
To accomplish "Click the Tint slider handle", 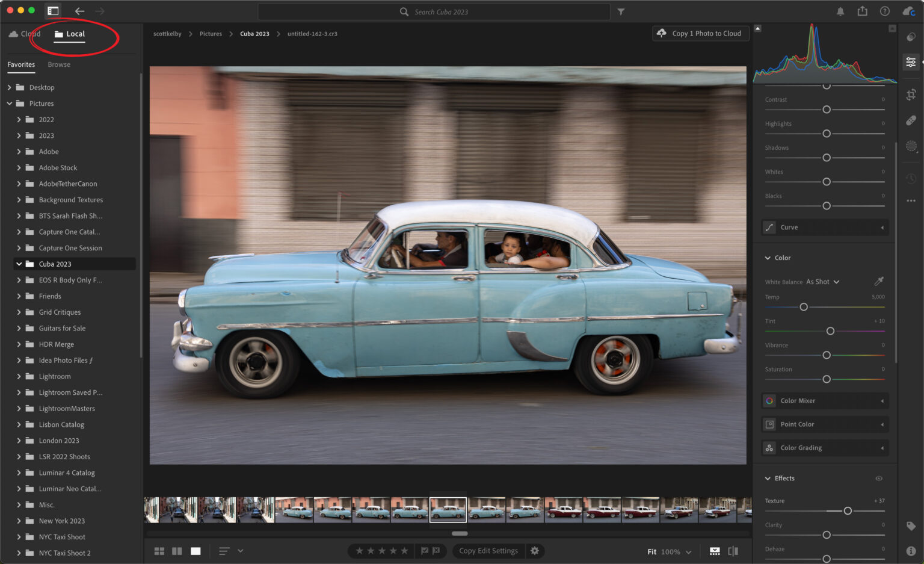I will point(830,331).
